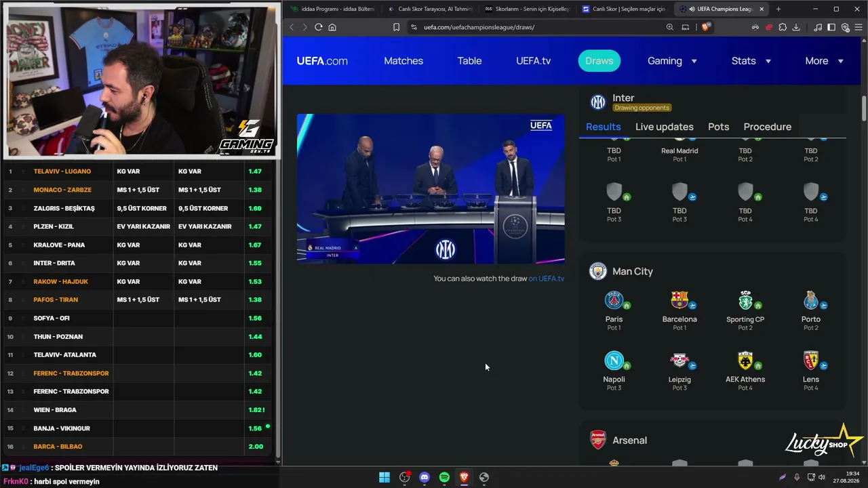Open Brave Shields lion icon
Viewport: 868px width, 488px height.
[x=706, y=27]
